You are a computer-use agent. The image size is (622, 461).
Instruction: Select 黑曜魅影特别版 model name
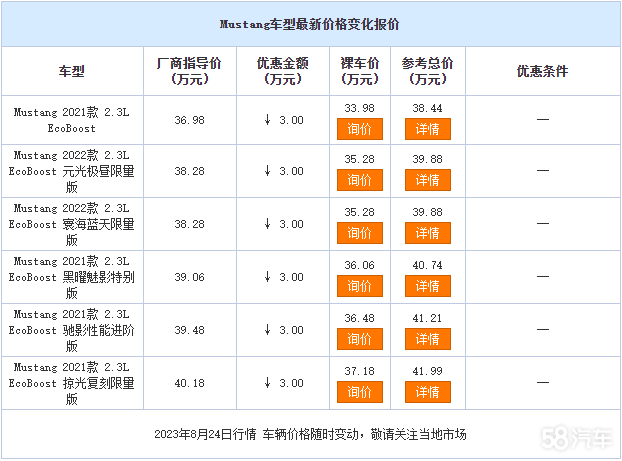coord(72,277)
